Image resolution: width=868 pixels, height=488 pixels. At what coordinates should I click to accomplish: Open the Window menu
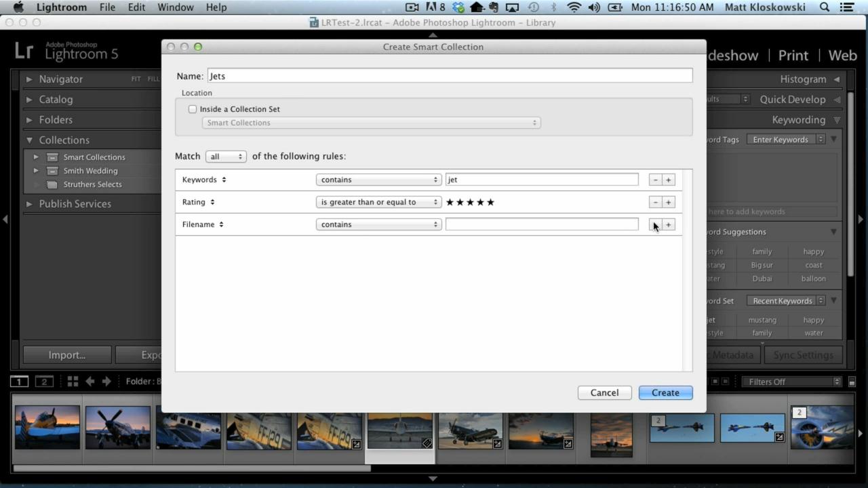(176, 7)
